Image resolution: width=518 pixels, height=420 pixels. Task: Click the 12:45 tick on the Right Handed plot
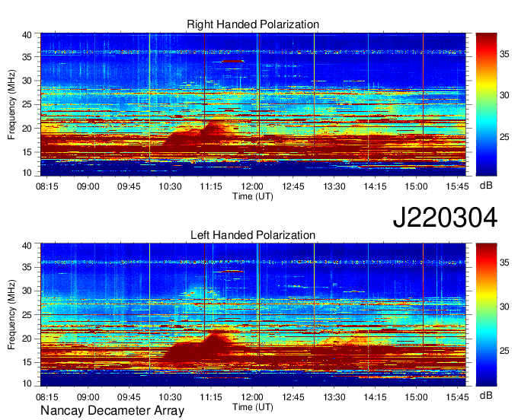point(293,186)
